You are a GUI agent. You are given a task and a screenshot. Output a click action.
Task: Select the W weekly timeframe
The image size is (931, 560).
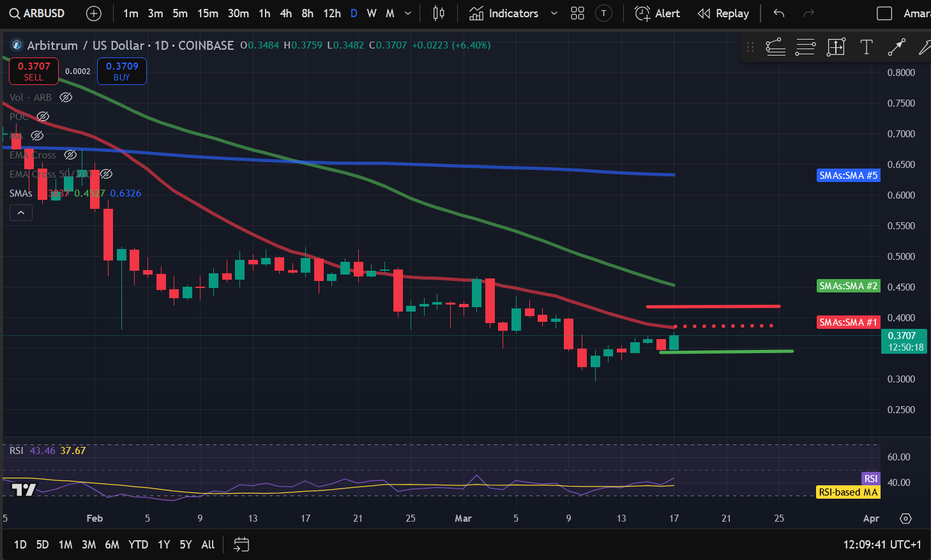point(372,13)
